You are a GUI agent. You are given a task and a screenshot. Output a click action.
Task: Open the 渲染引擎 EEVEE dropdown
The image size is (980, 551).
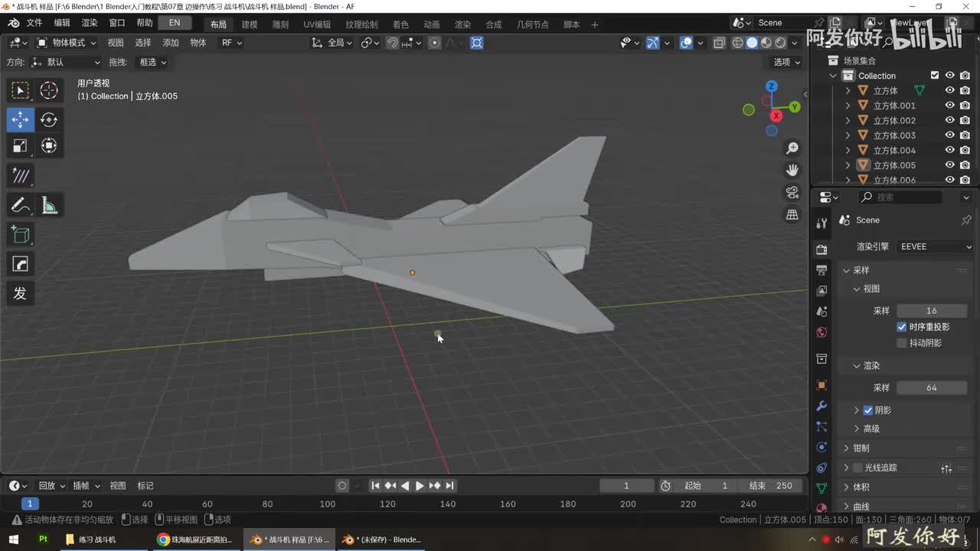935,246
